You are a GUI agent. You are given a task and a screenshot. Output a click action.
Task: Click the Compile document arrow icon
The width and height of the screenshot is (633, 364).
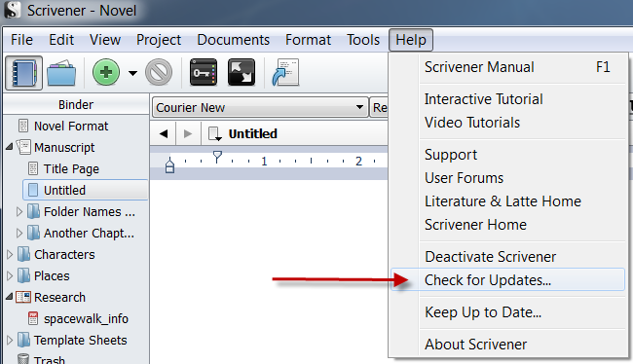click(x=285, y=73)
